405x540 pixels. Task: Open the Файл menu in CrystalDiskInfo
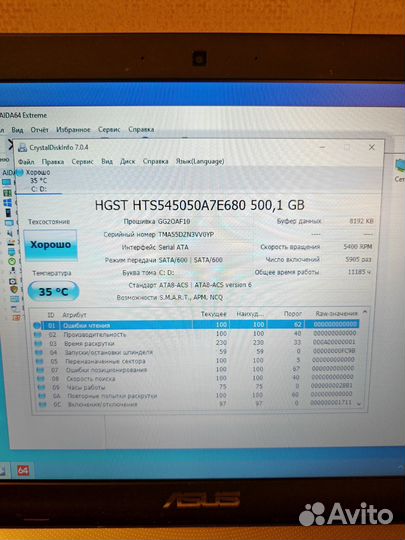pyautogui.click(x=26, y=161)
